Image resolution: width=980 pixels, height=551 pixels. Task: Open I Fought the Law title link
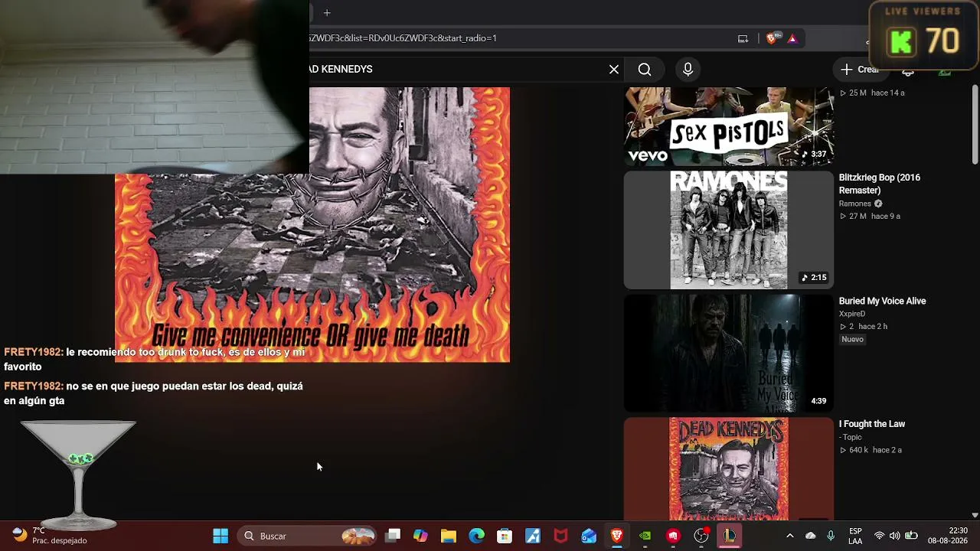(872, 424)
